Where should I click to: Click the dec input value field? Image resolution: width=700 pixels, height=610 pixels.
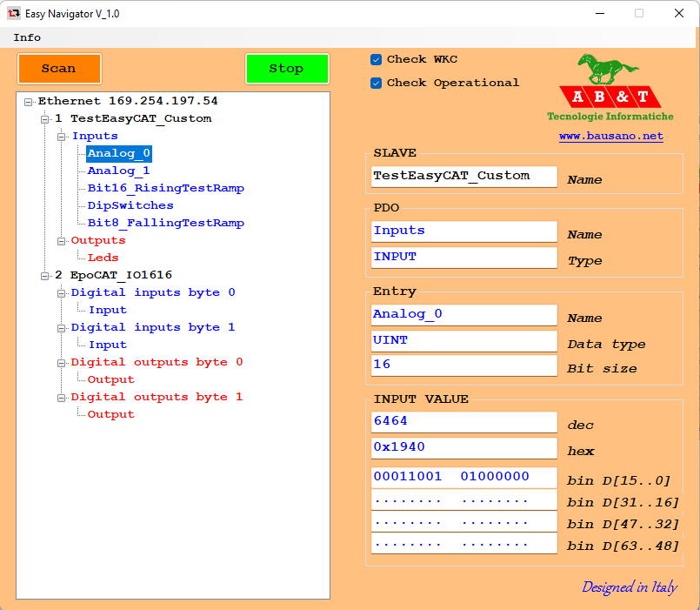coord(463,421)
